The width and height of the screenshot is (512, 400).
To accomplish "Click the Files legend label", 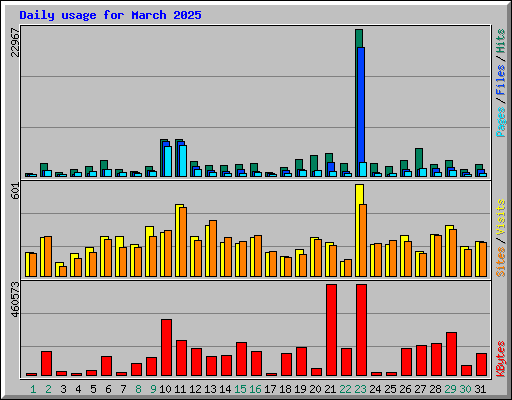I will click(501, 80).
